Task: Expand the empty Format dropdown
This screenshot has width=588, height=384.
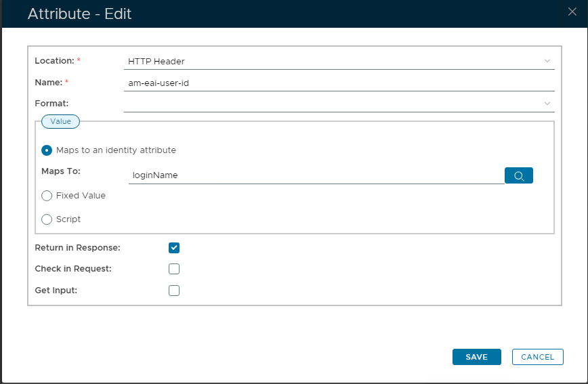Action: pos(339,104)
